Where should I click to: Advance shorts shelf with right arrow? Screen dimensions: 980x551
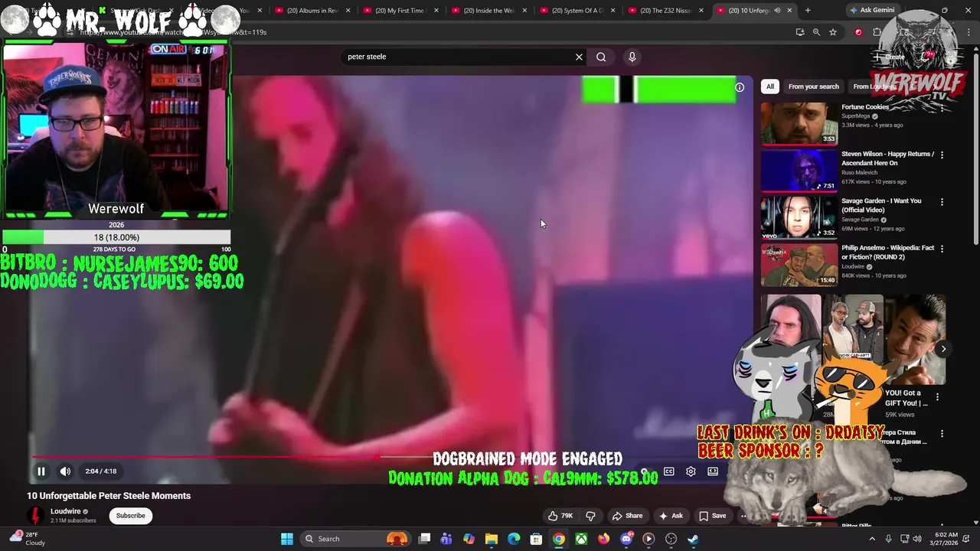(x=943, y=349)
